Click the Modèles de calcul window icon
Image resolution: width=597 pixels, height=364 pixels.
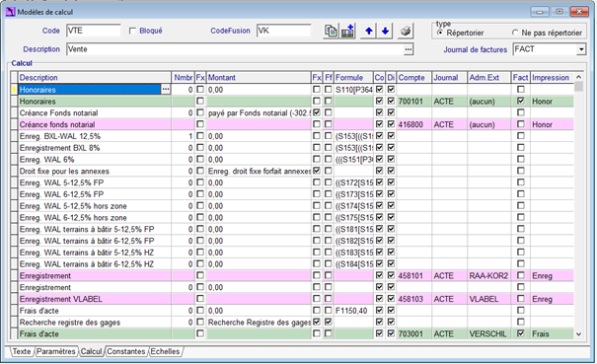tap(10, 12)
